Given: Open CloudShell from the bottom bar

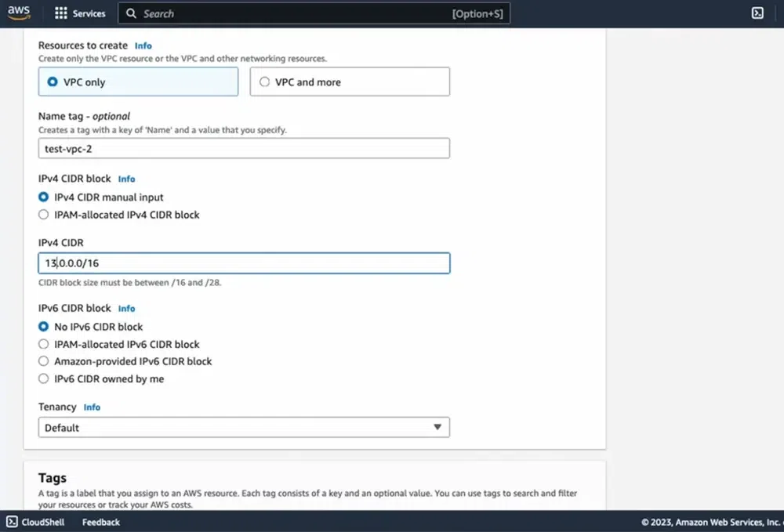Looking at the screenshot, I should pos(34,522).
